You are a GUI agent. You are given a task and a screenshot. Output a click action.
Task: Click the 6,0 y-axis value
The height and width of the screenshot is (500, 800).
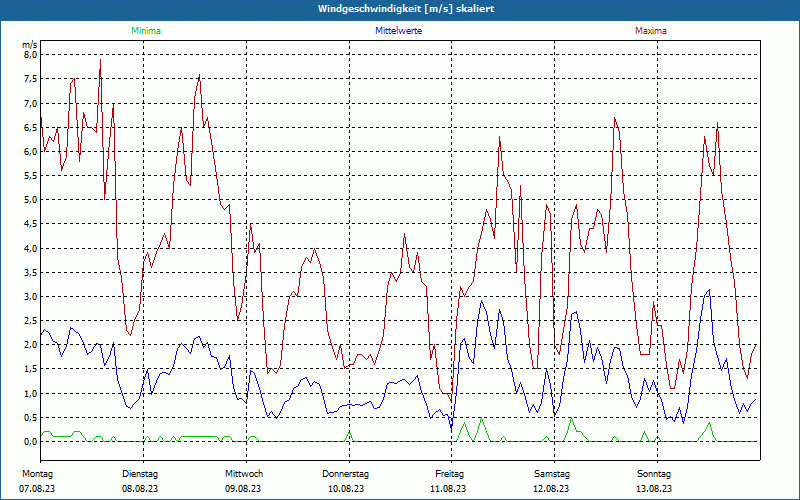[31, 152]
